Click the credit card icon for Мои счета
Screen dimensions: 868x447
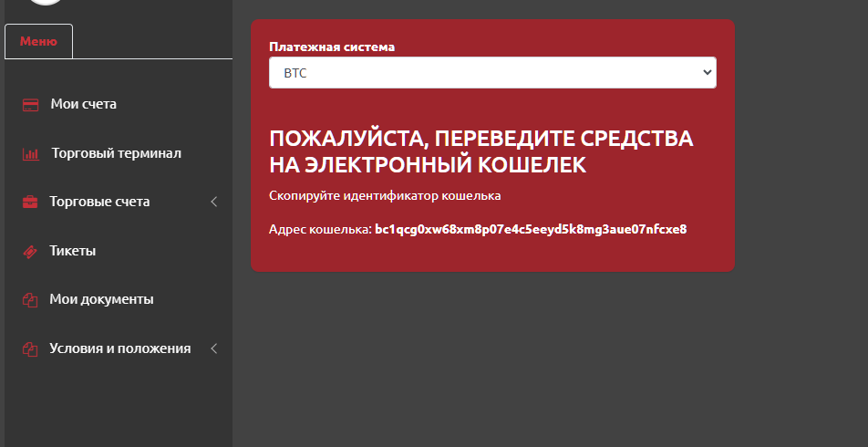coord(30,105)
